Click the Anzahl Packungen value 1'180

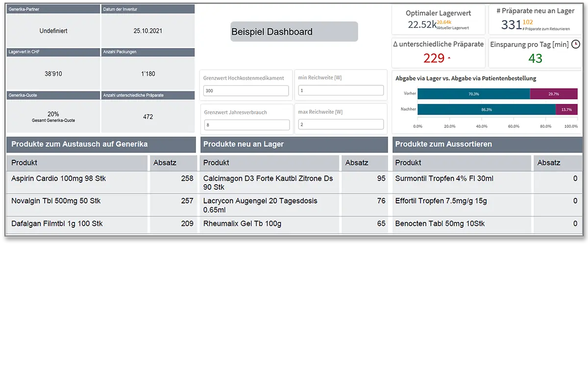pos(148,74)
